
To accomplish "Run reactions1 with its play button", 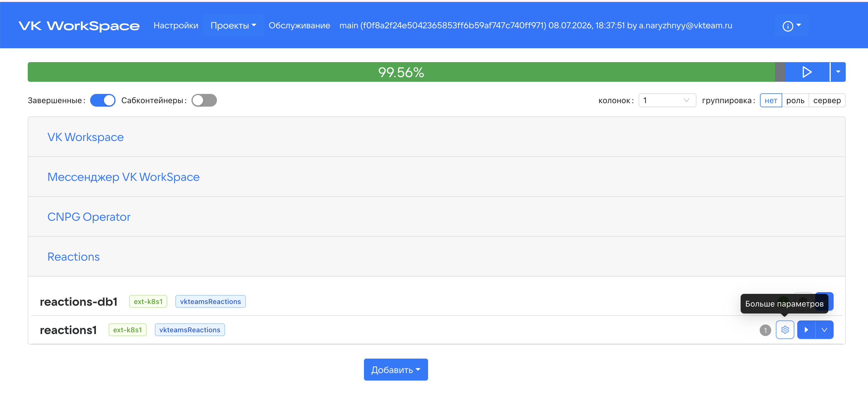I will pos(806,329).
